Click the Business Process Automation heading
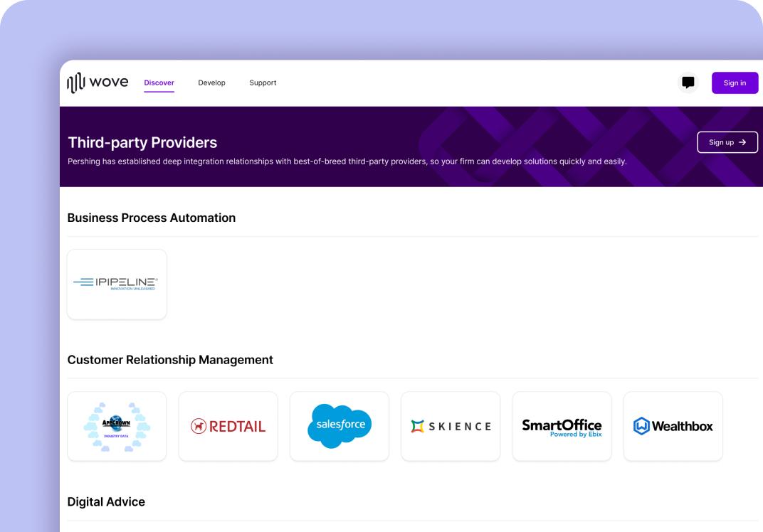763x532 pixels. pyautogui.click(x=151, y=218)
